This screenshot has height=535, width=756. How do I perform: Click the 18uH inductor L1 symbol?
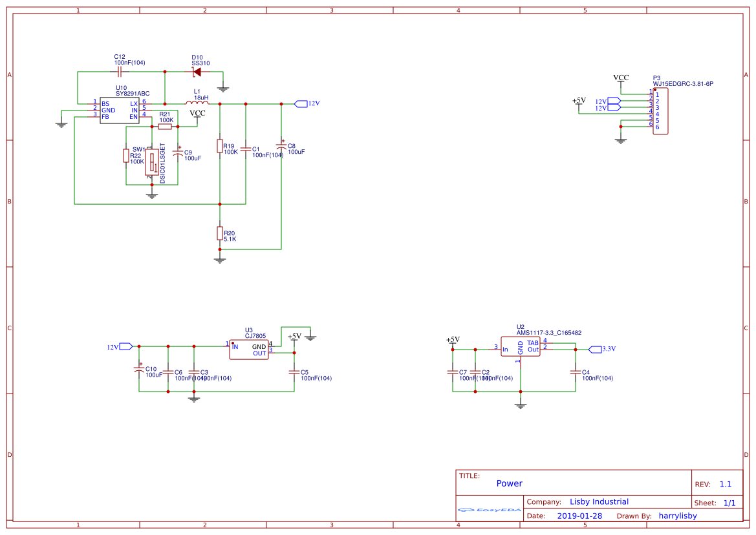click(197, 102)
